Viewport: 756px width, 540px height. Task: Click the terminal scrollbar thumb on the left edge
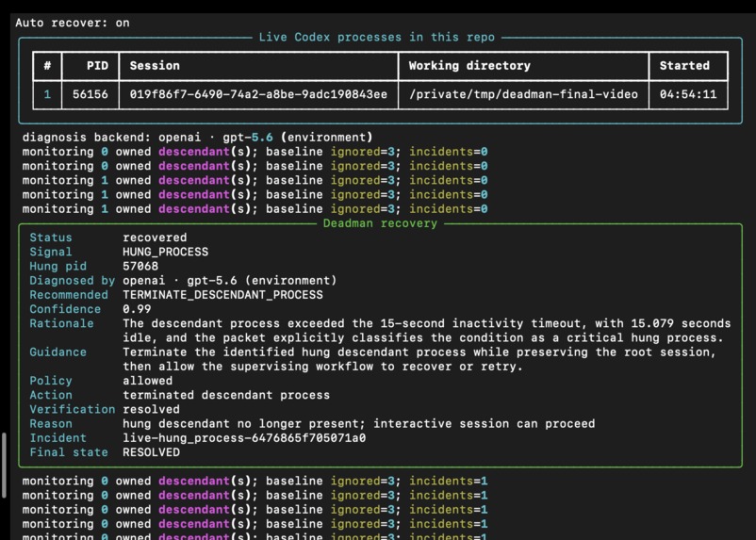click(x=5, y=466)
